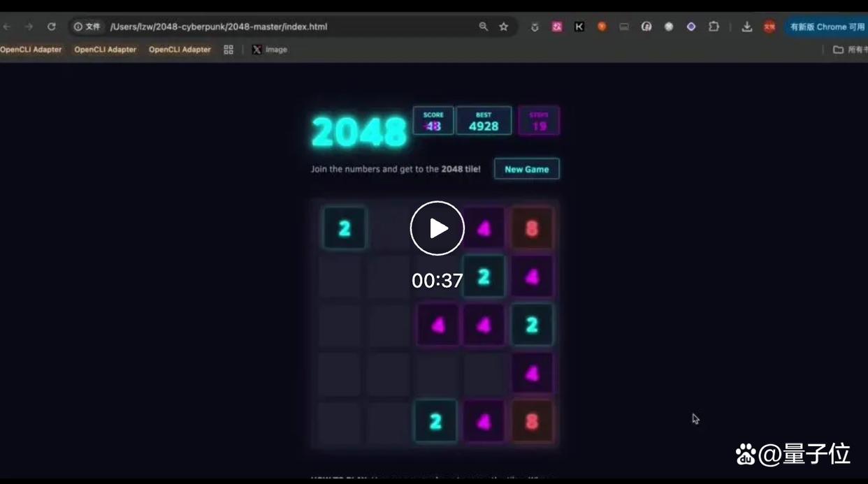Bookmark this page with the star icon
Viewport: 868px width, 484px height.
[504, 27]
